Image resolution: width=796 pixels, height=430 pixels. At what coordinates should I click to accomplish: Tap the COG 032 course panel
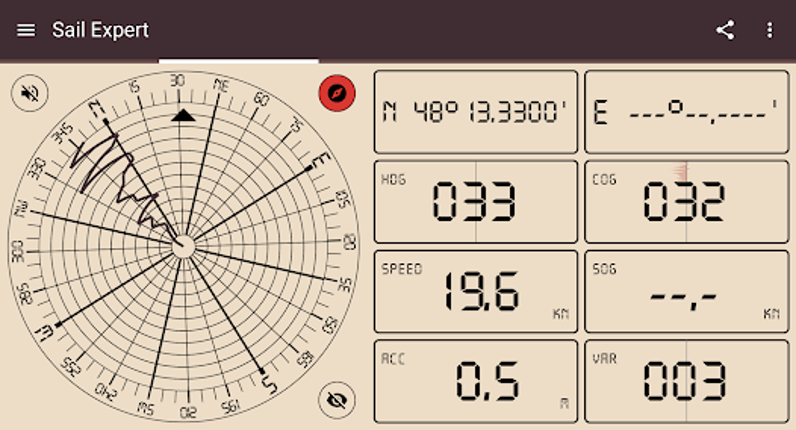click(686, 201)
